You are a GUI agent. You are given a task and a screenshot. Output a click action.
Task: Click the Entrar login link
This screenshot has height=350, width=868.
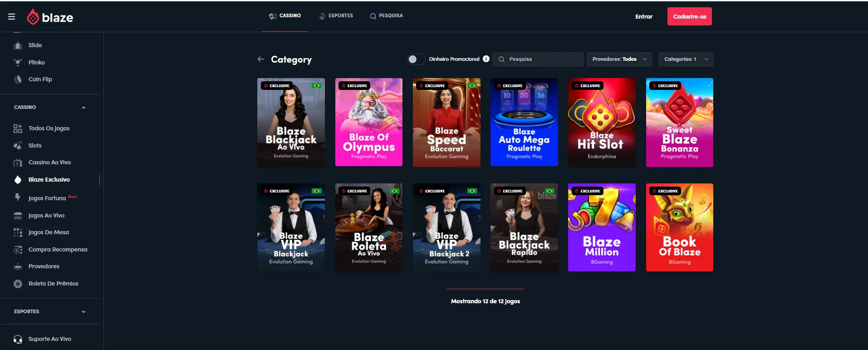[x=643, y=17]
